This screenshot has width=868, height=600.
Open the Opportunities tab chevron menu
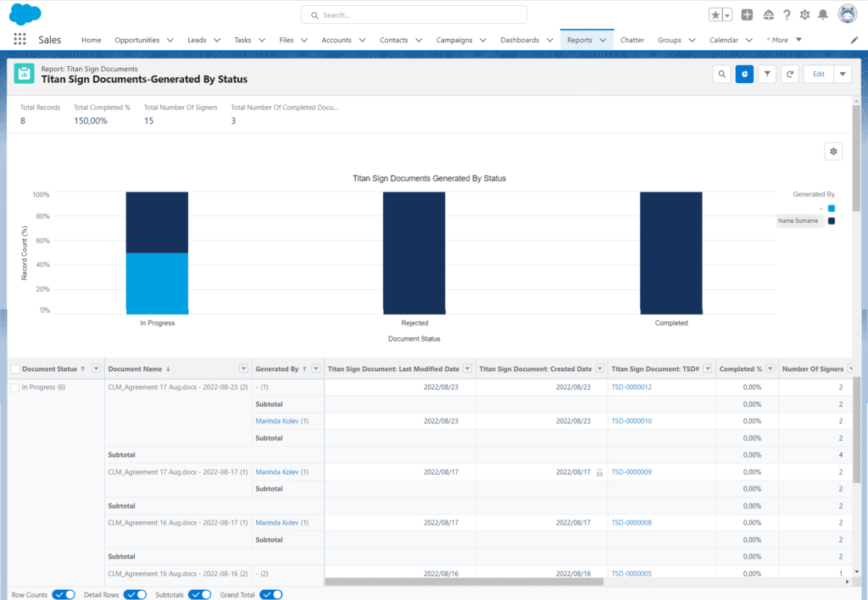pyautogui.click(x=170, y=40)
